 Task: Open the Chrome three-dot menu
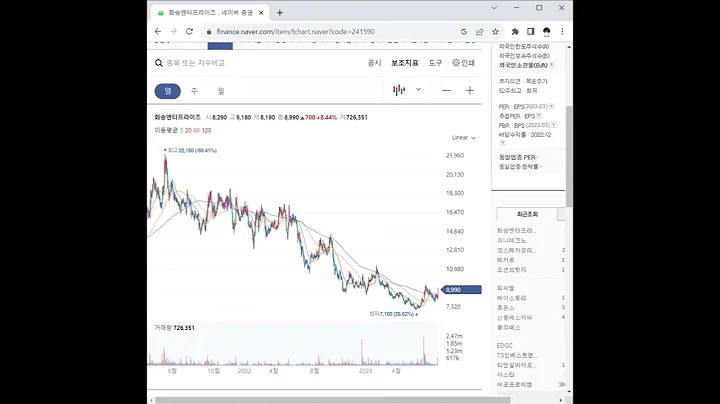click(x=562, y=32)
